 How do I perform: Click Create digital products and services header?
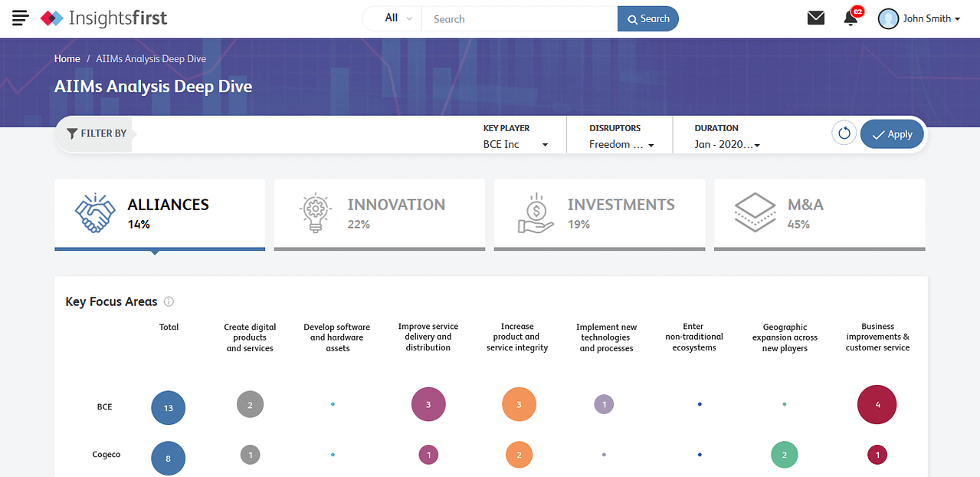click(x=250, y=337)
